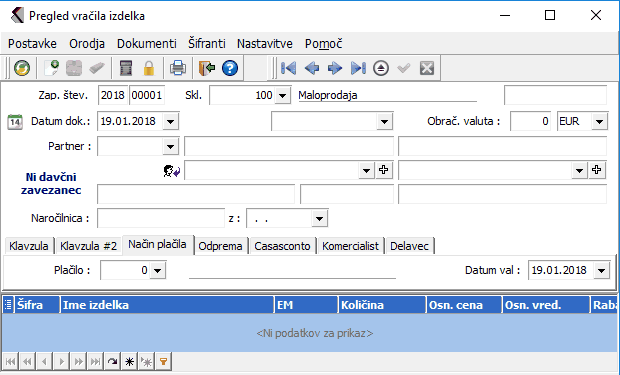This screenshot has width=620, height=375.
Task: Go to first record in top toolbar
Action: 288,68
